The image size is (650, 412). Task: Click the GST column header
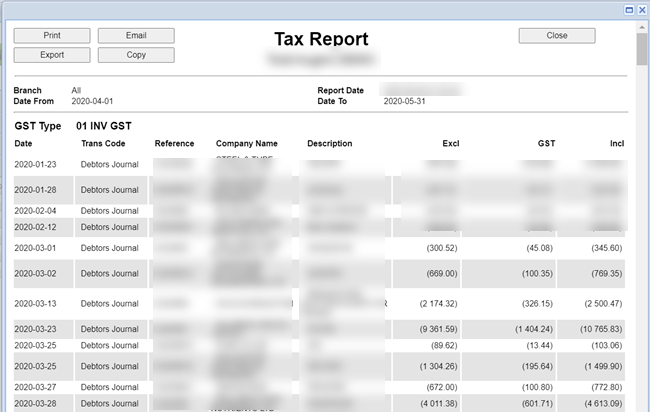coord(546,144)
